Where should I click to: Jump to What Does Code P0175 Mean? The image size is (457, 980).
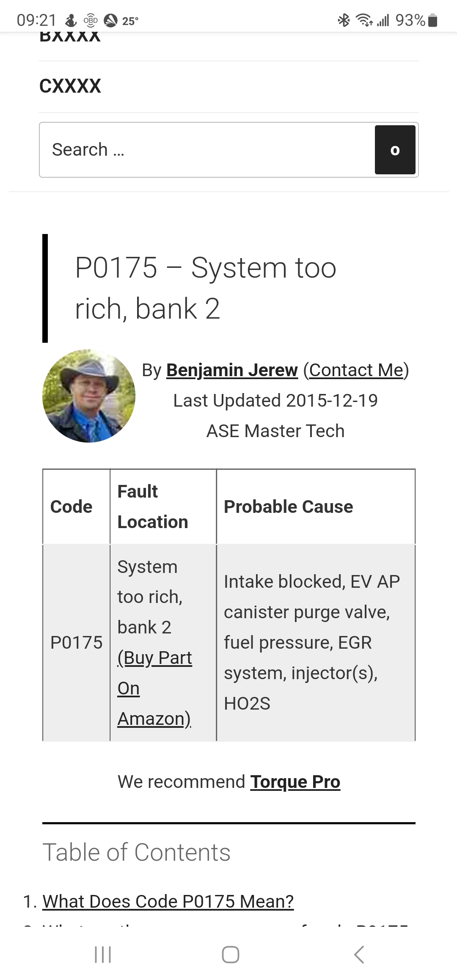click(168, 901)
